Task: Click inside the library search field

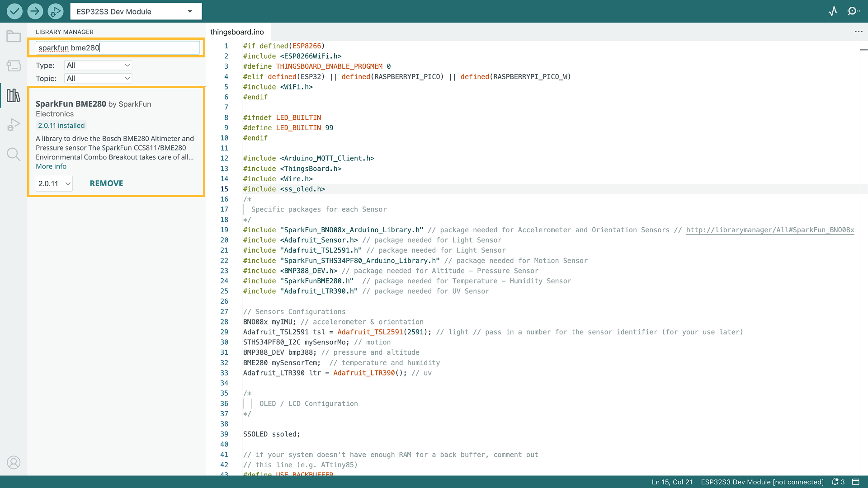Action: coord(118,48)
